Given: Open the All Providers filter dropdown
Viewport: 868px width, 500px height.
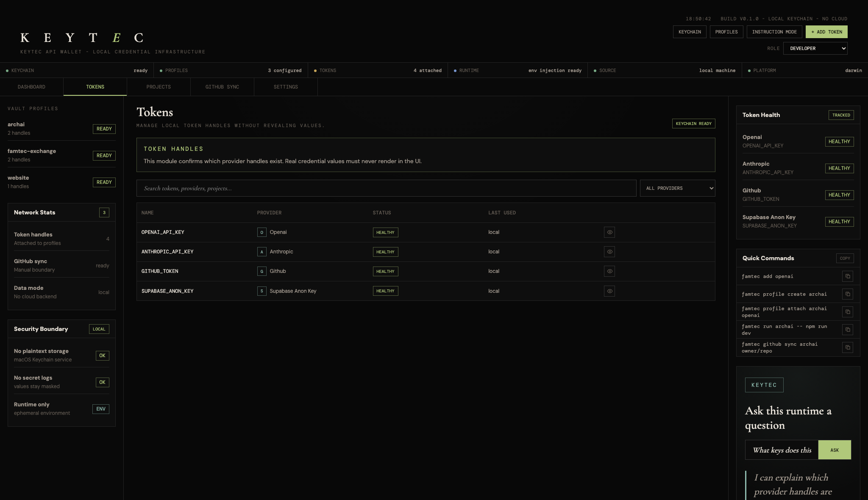Looking at the screenshot, I should (x=677, y=188).
